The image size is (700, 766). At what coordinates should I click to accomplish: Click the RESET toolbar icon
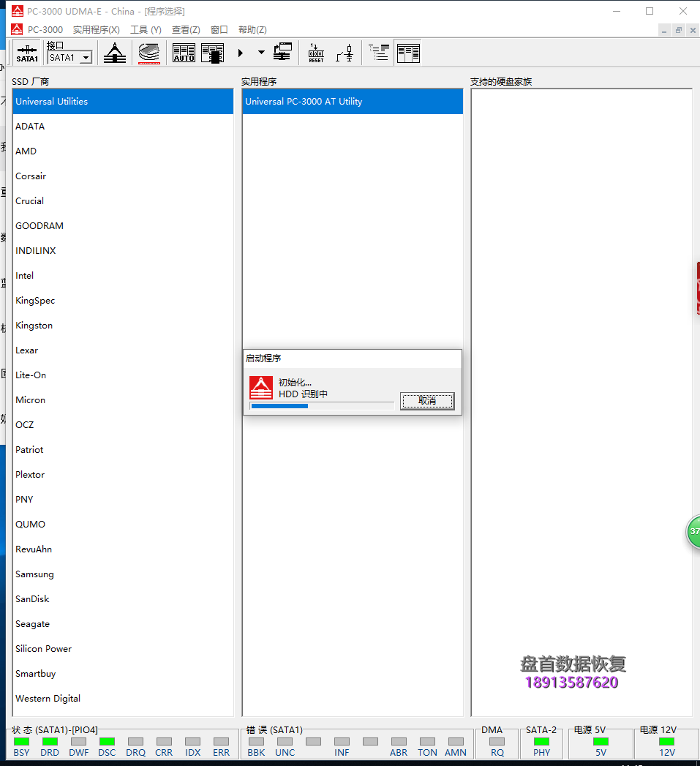coord(316,53)
